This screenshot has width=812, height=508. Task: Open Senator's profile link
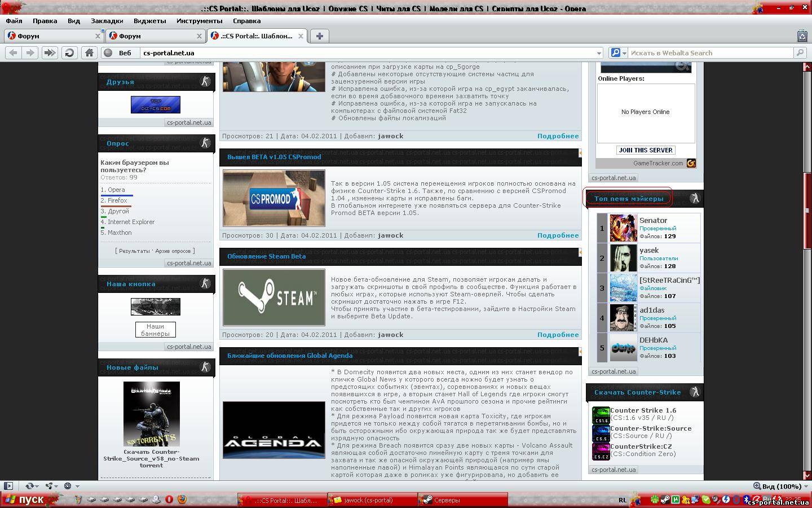[653, 220]
